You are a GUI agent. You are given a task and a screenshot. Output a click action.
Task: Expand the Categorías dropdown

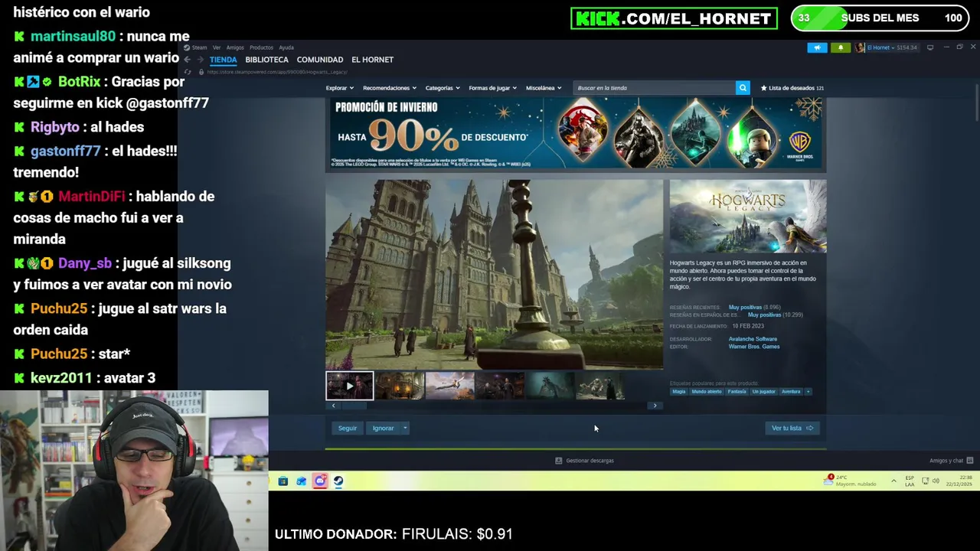click(x=443, y=88)
